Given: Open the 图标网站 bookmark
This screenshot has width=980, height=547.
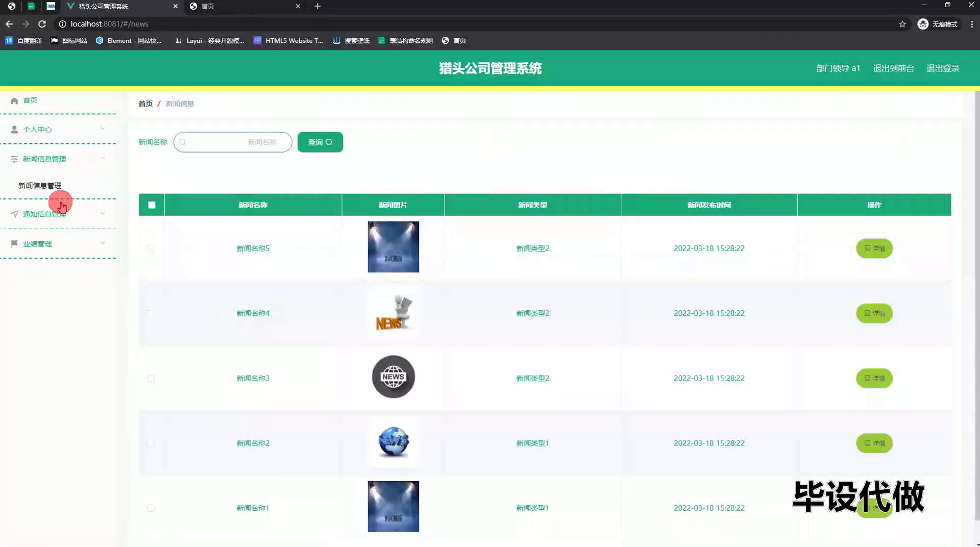Looking at the screenshot, I should pyautogui.click(x=69, y=41).
